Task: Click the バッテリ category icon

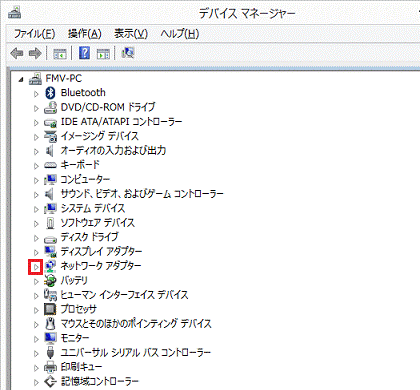Action: (x=50, y=280)
